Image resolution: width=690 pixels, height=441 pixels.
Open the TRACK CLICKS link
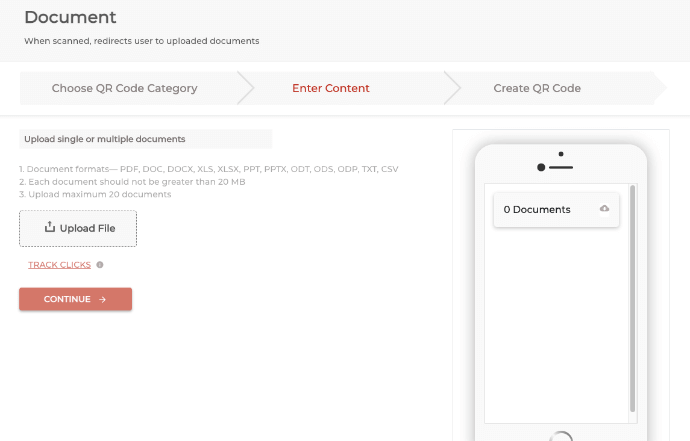coord(59,265)
